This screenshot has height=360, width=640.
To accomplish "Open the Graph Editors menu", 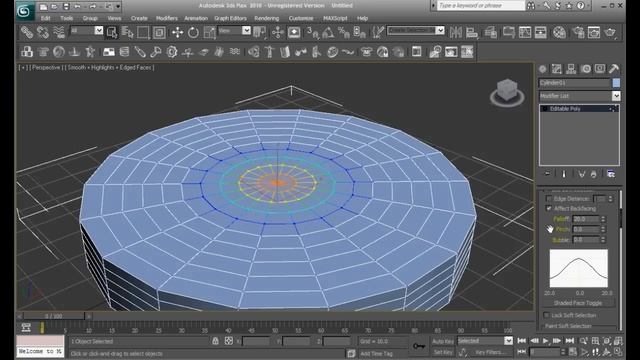I will pyautogui.click(x=230, y=18).
